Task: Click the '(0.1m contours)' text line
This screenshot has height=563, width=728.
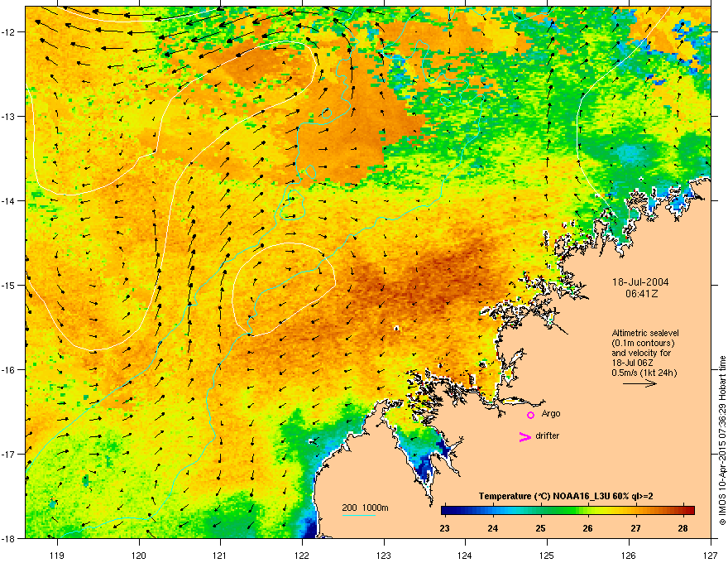Action: [643, 344]
